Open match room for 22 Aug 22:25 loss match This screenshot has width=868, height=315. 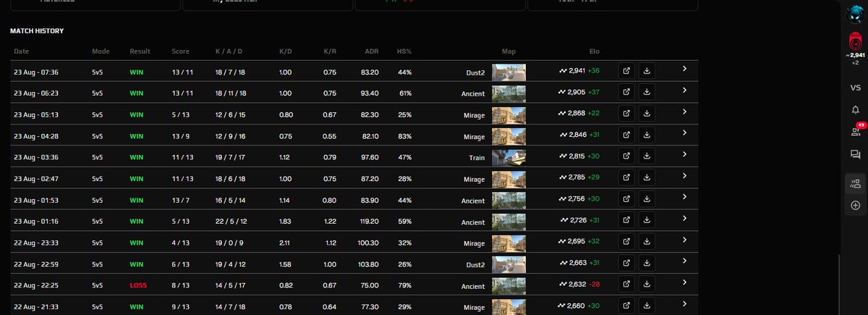coord(626,282)
